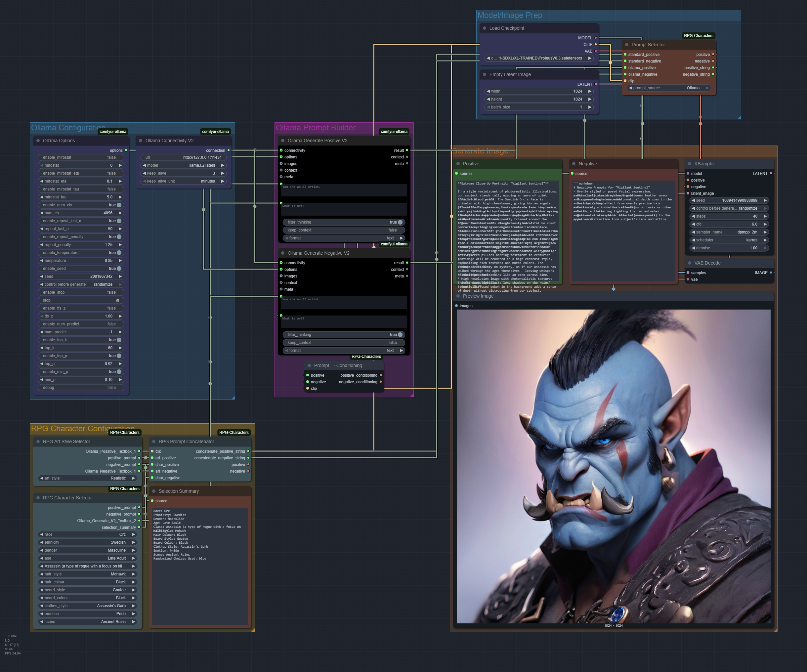The height and width of the screenshot is (672, 807).
Task: Toggle filter_thinking in Ollama Generate Negative V2
Action: [344, 335]
